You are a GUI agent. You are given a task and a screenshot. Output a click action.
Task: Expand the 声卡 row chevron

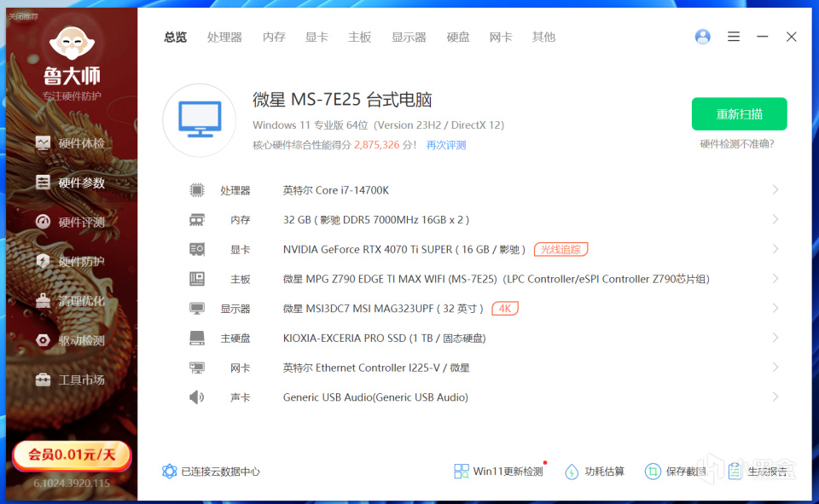coord(775,397)
